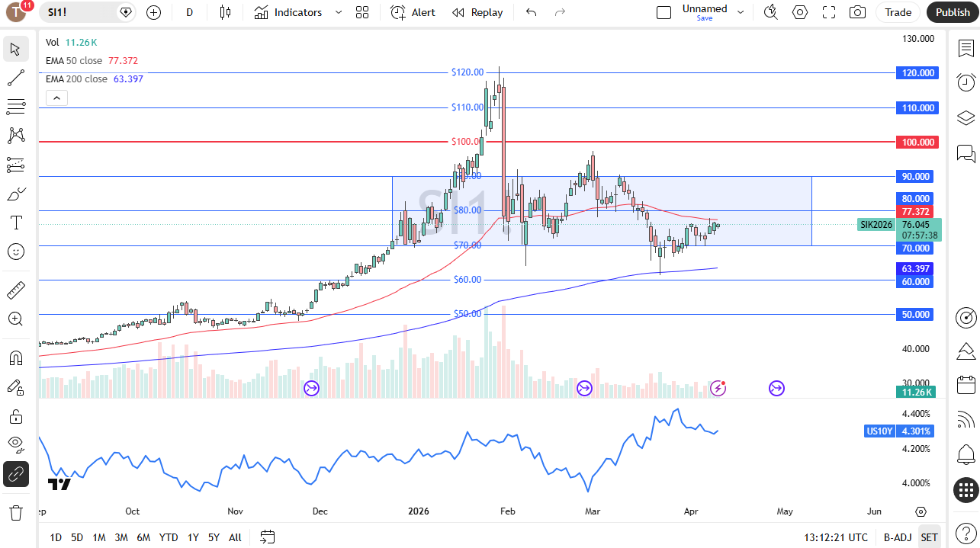Toggle magnet mode for drawings
Screen dimensions: 980x548
(x=16, y=358)
